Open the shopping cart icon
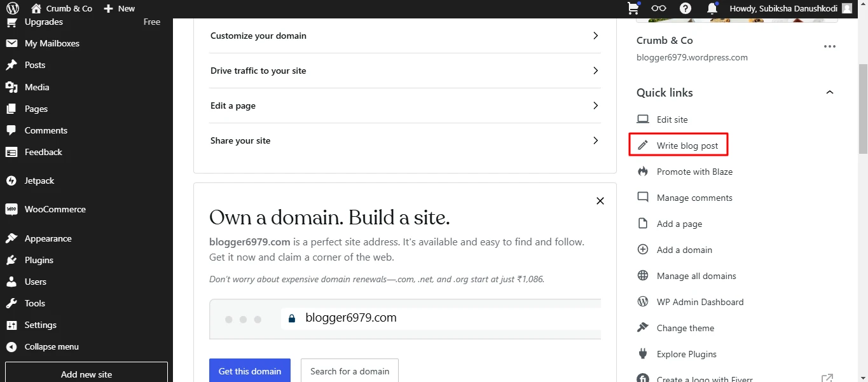Image resolution: width=868 pixels, height=382 pixels. click(633, 9)
